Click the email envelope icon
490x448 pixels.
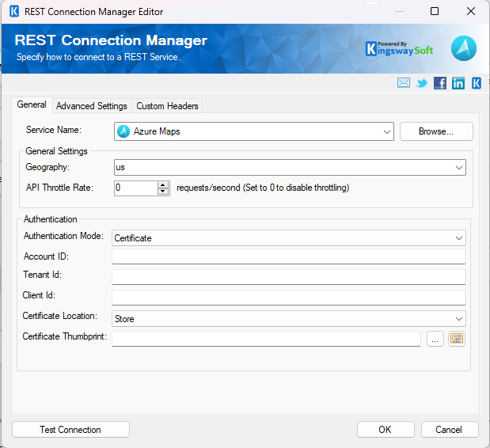tap(404, 83)
